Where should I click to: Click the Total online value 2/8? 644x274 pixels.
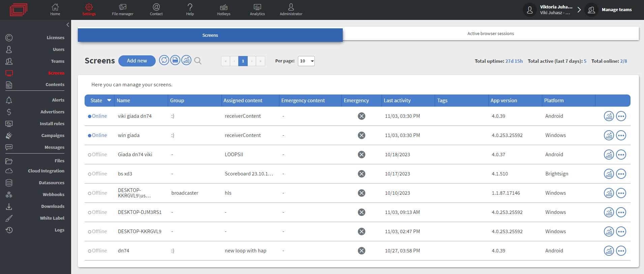pyautogui.click(x=623, y=61)
